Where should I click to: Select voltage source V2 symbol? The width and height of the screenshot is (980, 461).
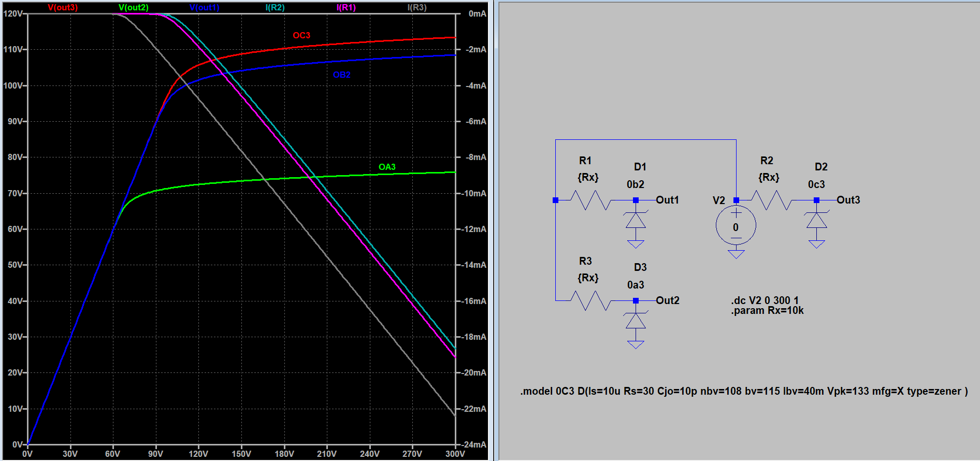736,225
